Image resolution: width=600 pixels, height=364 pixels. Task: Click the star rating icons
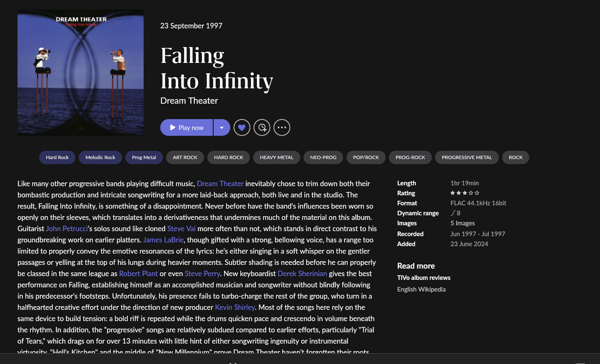465,193
